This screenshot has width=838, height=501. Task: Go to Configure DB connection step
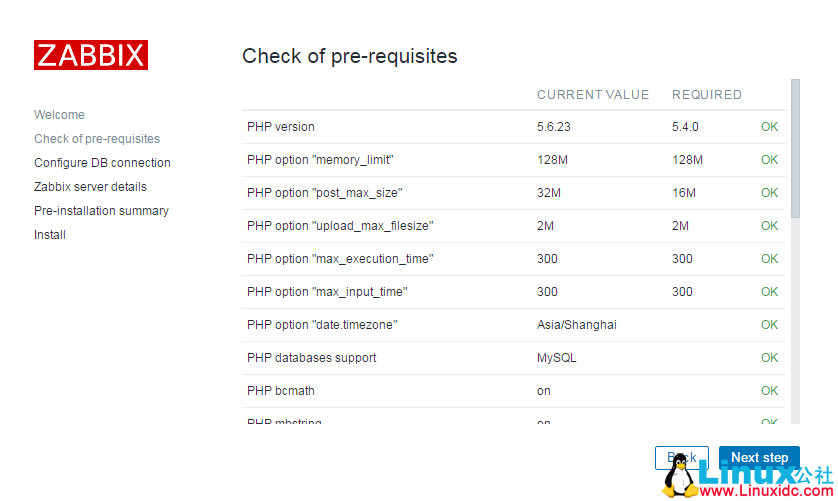pyautogui.click(x=102, y=163)
